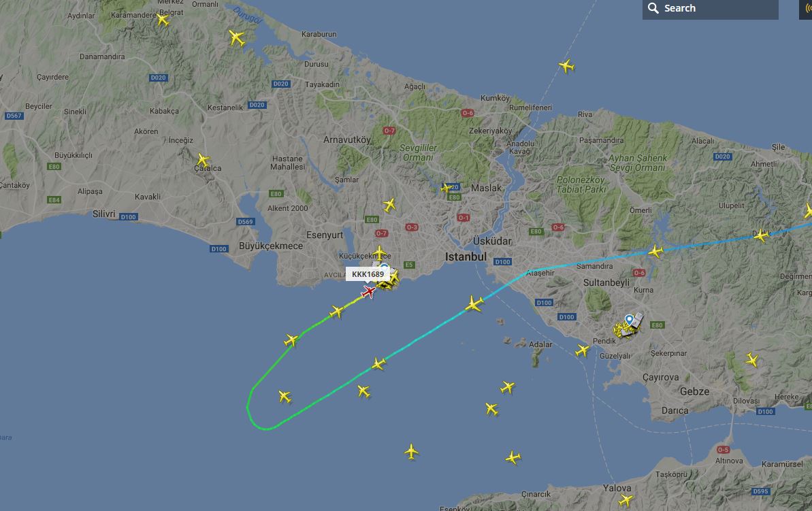Click the large aircraft on the cyan trail south of Istanbul
The height and width of the screenshot is (511, 812).
pyautogui.click(x=474, y=303)
